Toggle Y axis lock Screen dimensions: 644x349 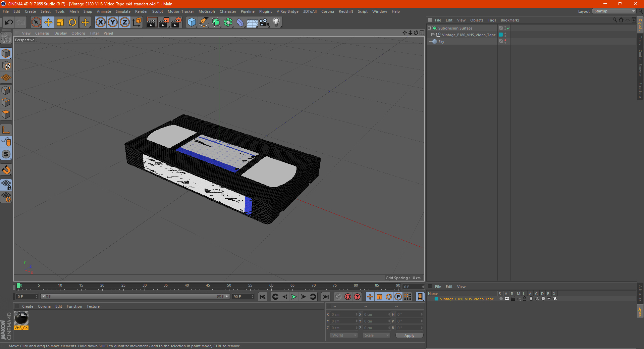click(x=113, y=22)
